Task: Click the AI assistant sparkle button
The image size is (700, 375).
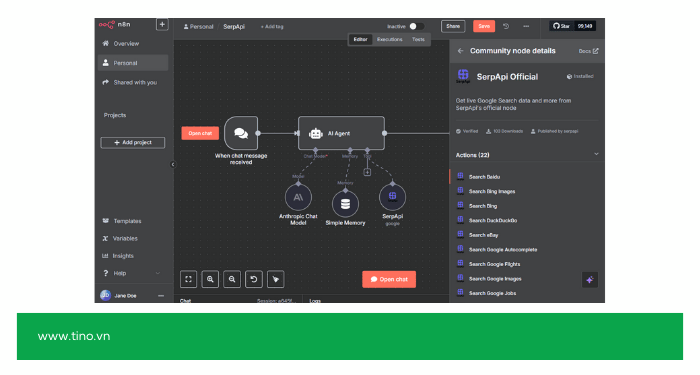Action: click(590, 280)
